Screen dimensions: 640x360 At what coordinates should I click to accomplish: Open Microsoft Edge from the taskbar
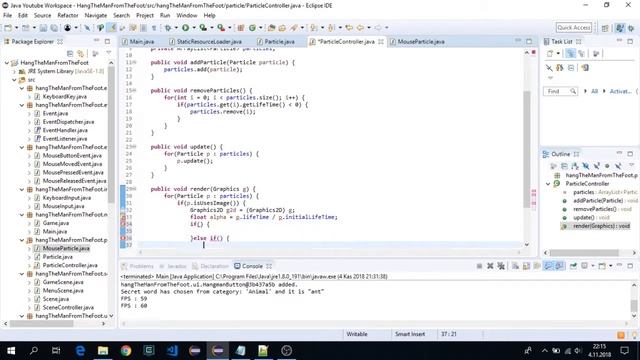(80, 350)
